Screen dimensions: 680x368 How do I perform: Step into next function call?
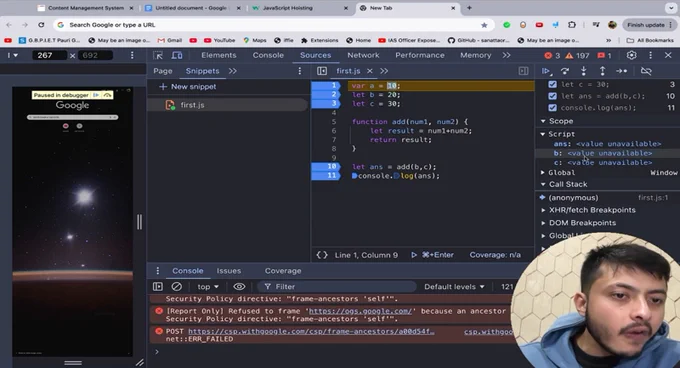point(584,71)
